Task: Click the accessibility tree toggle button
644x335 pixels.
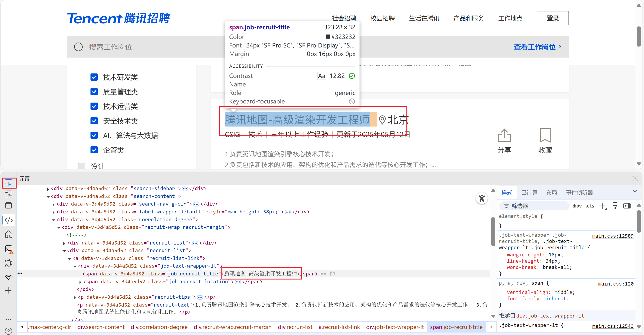Action: point(482,198)
